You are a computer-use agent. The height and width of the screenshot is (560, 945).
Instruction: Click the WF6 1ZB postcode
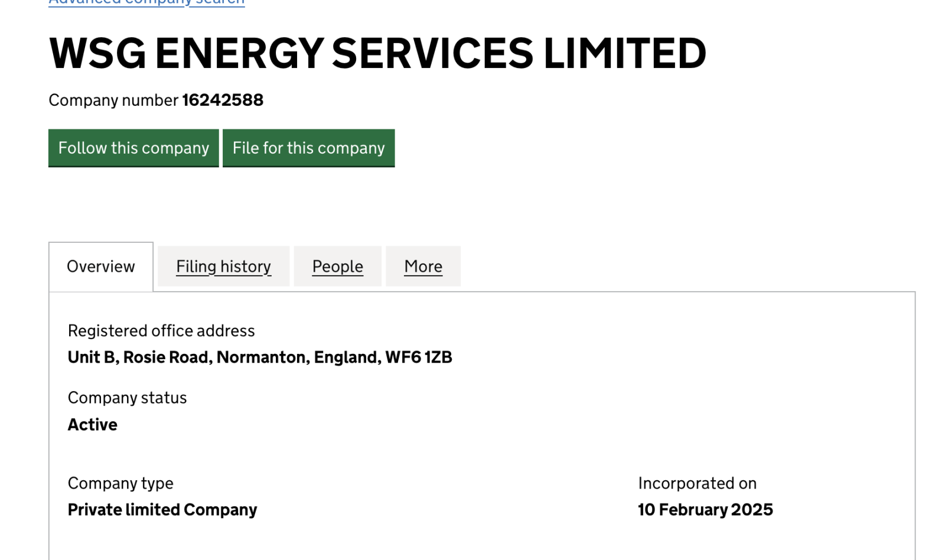(x=419, y=357)
